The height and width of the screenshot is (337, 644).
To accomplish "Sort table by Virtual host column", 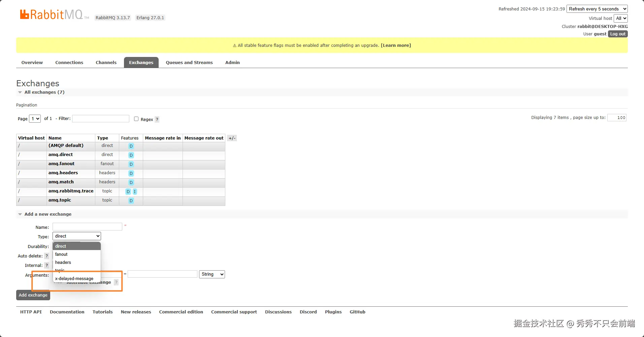I will pyautogui.click(x=31, y=138).
